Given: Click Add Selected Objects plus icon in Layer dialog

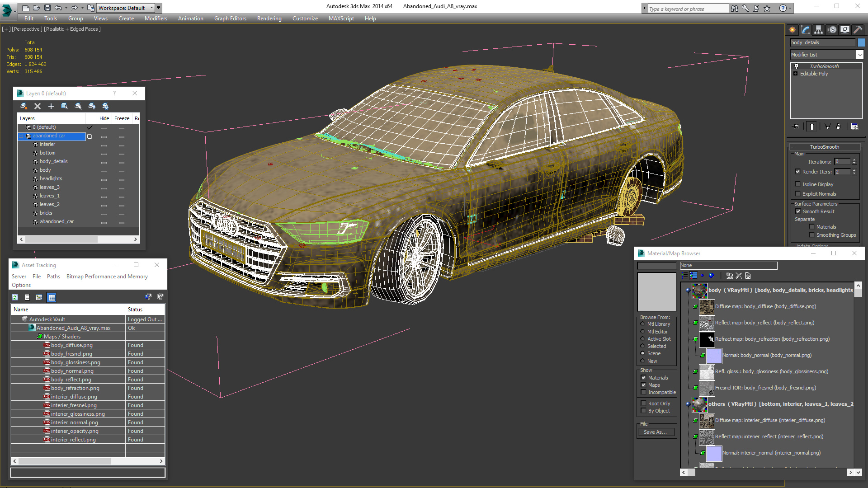Looking at the screenshot, I should (x=51, y=106).
